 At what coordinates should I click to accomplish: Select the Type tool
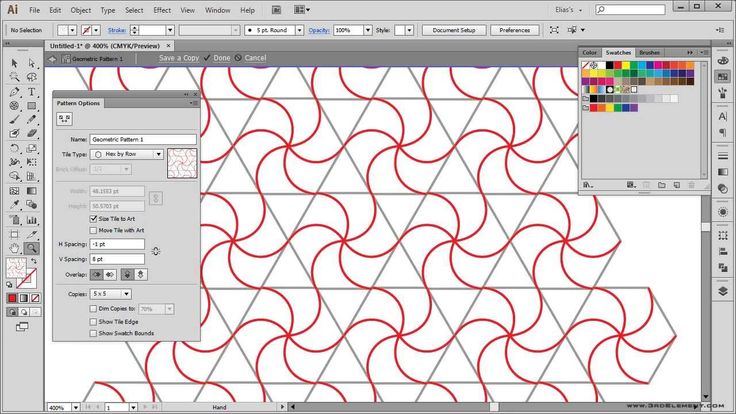tap(31, 92)
